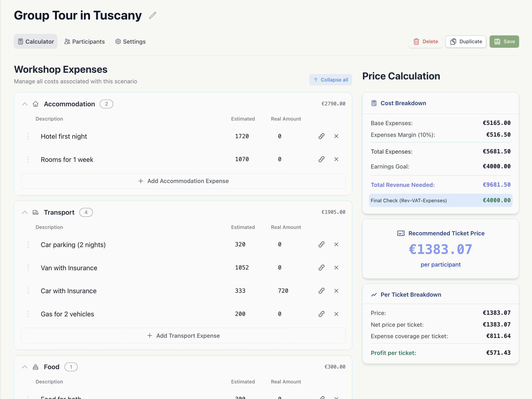Click the green Save button
This screenshot has width=532, height=399.
tap(504, 42)
